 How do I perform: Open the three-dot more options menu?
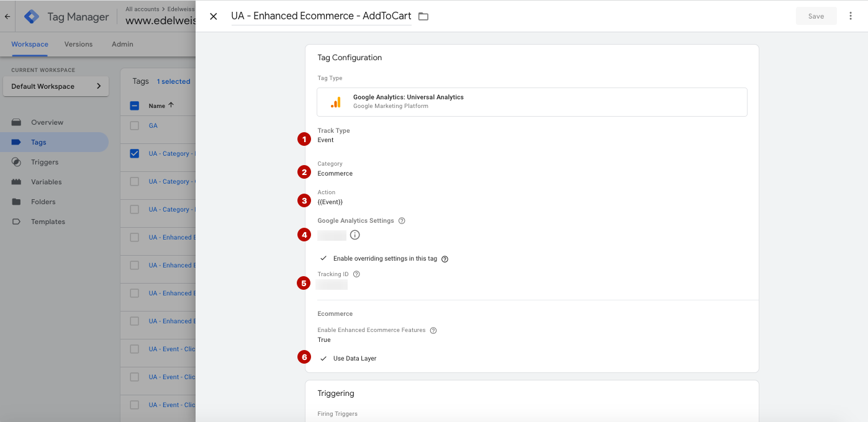851,16
